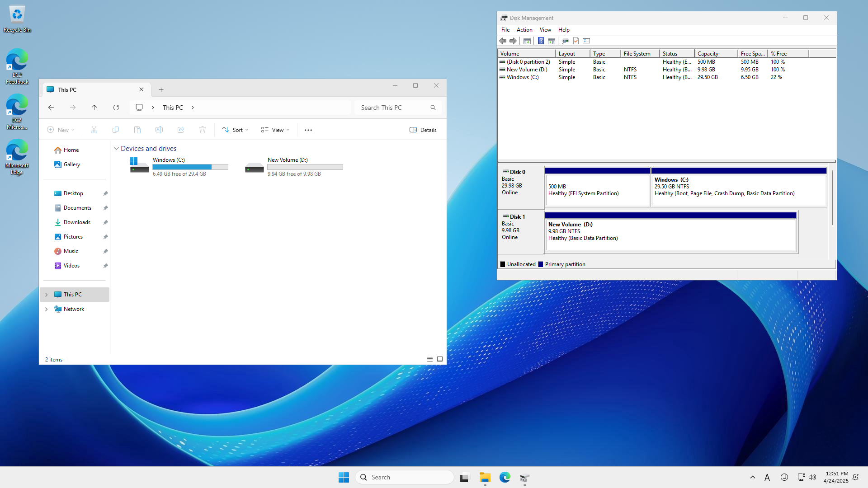Image resolution: width=868 pixels, height=488 pixels.
Task: Toggle Show/Hide Console Tree in Disk Management
Action: pos(527,41)
